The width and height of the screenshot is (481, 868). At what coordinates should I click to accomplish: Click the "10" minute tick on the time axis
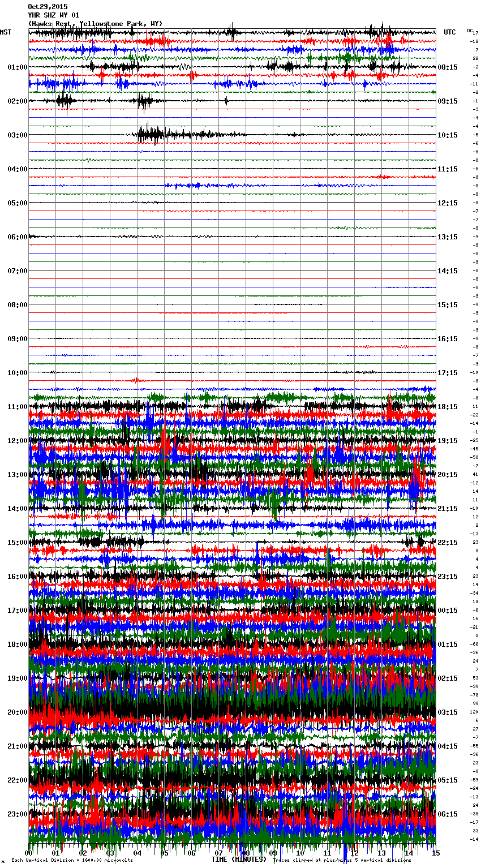[x=300, y=853]
